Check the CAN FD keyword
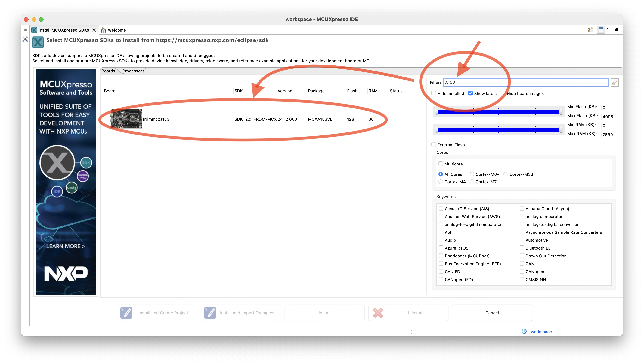644x364 pixels. point(441,271)
